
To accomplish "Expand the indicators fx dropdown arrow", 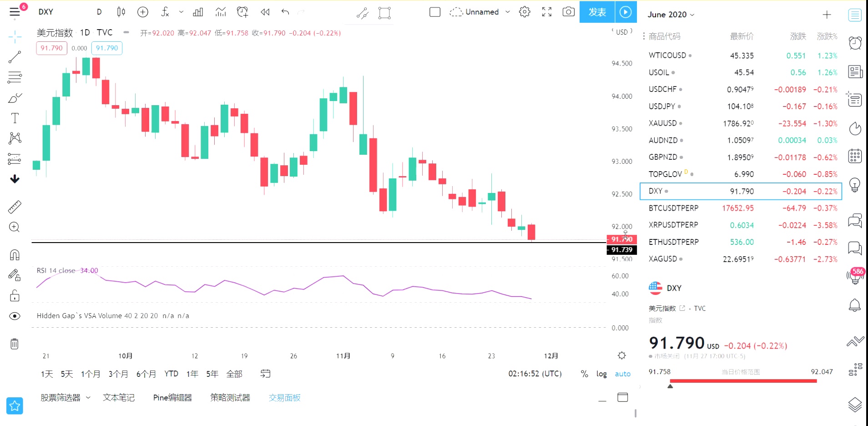I will [x=181, y=12].
